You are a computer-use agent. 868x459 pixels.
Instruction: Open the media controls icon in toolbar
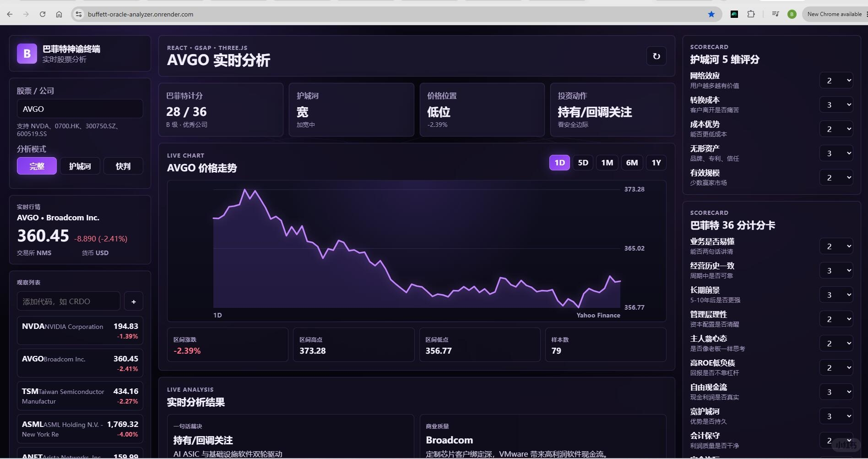click(775, 14)
